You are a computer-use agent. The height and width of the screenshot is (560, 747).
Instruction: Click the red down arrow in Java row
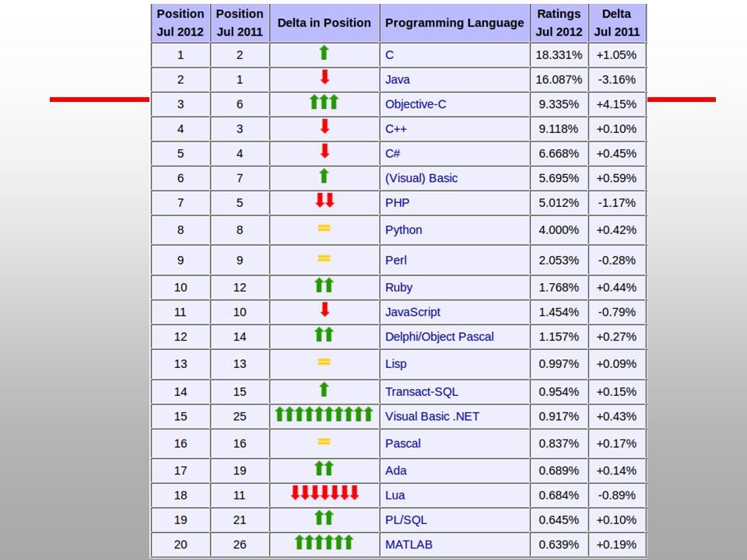pos(324,77)
